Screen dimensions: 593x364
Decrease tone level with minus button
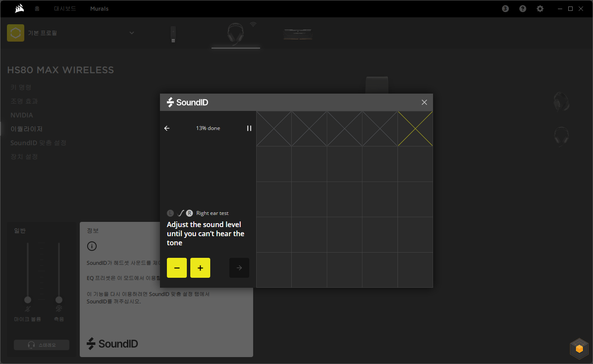click(177, 268)
